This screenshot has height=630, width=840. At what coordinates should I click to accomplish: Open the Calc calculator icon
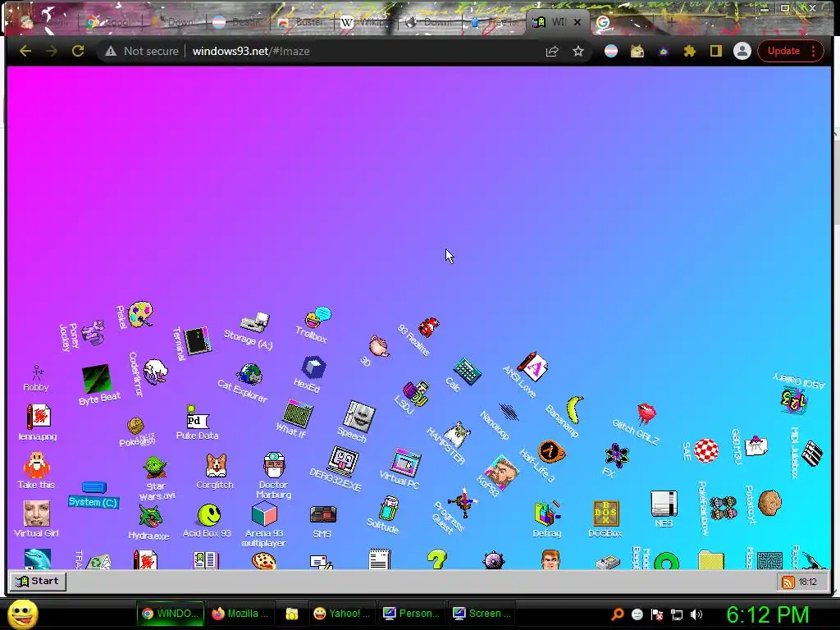[x=467, y=371]
